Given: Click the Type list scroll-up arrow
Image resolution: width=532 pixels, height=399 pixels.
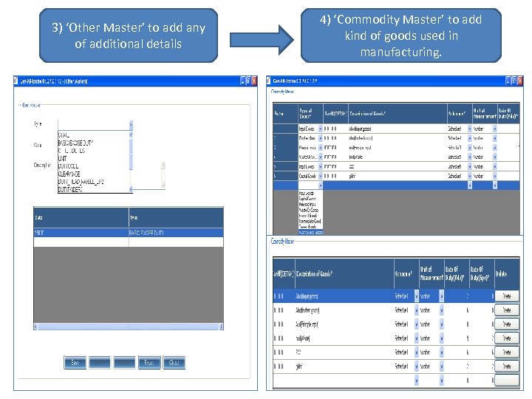Looking at the screenshot, I should (x=131, y=134).
